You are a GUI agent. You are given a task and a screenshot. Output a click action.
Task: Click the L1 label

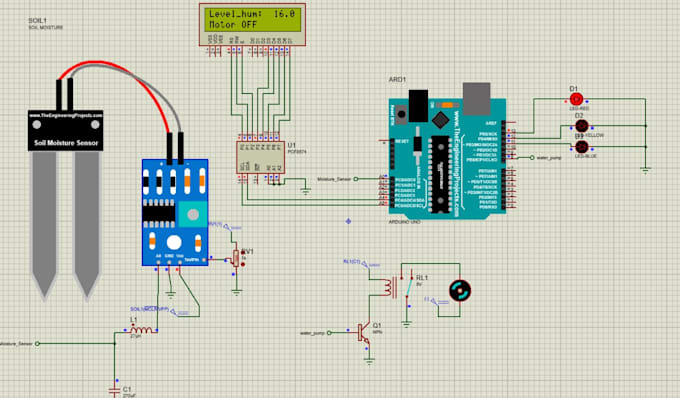(134, 320)
